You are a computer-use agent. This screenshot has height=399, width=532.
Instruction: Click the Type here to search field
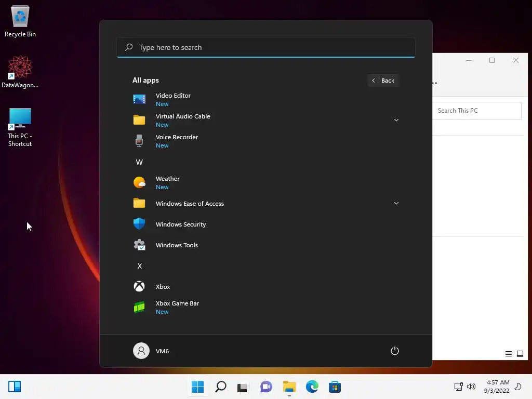(266, 47)
